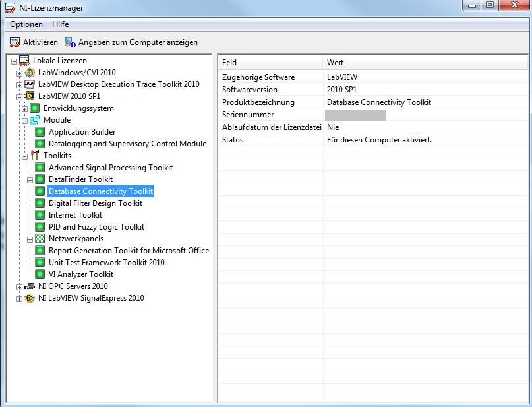Click the Module folder icon
Image resolution: width=532 pixels, height=407 pixels.
pos(35,120)
